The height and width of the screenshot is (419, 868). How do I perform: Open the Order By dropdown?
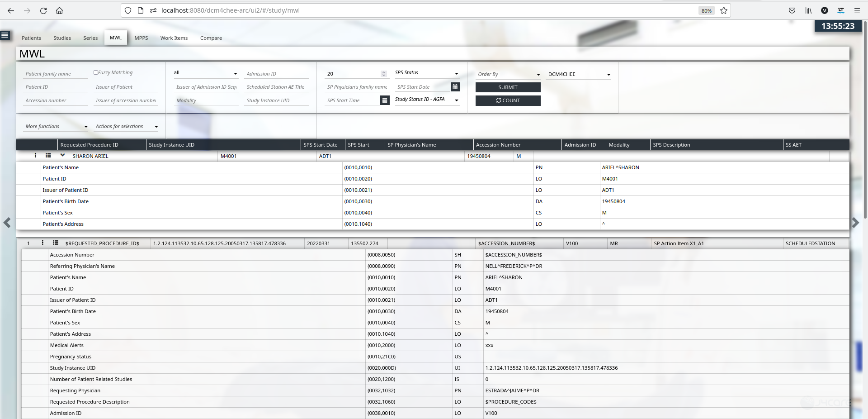click(x=538, y=75)
